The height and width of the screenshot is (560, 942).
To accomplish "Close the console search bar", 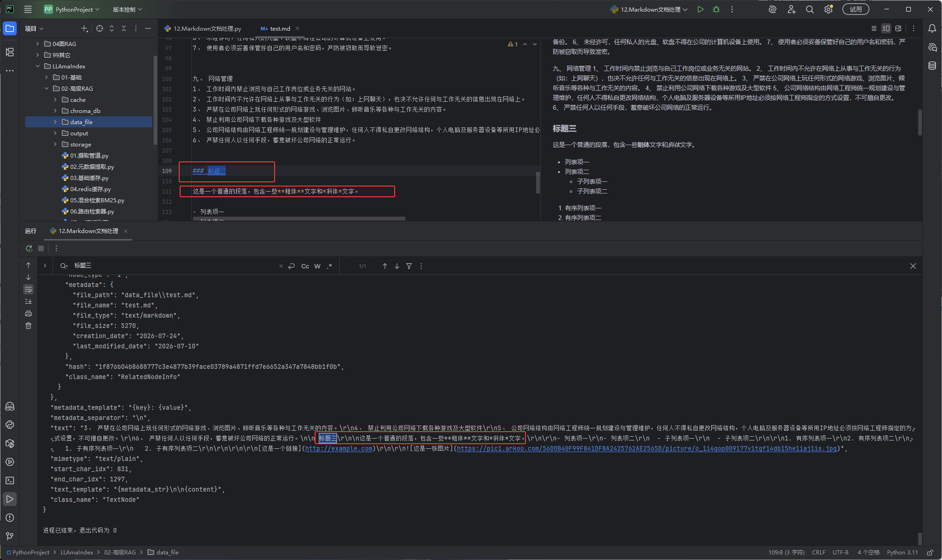I will [913, 266].
